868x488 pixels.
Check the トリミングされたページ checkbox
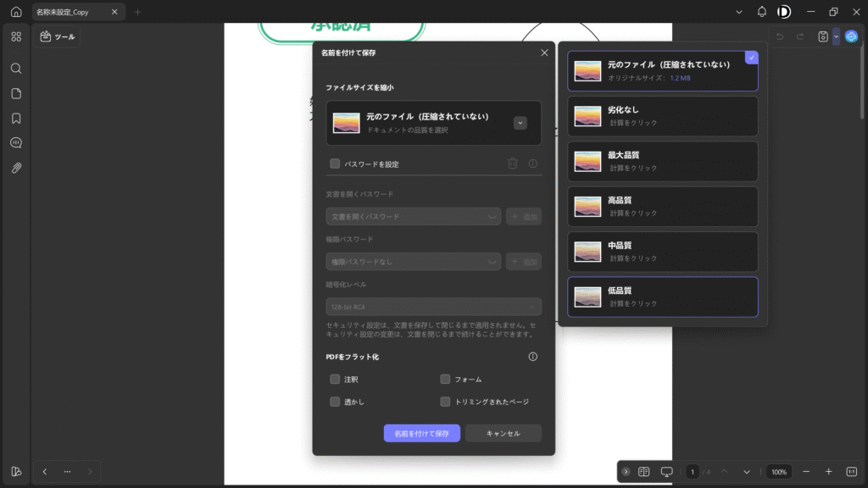click(445, 402)
